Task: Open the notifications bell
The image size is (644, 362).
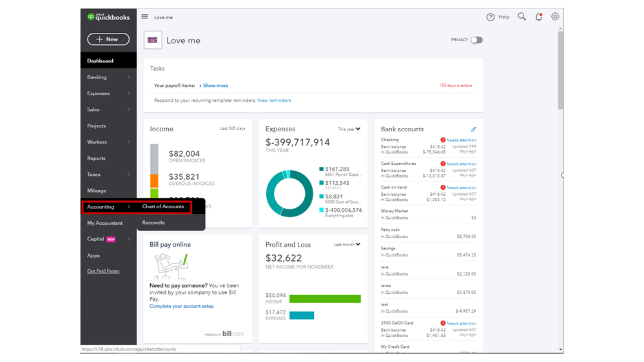Action: 538,17
